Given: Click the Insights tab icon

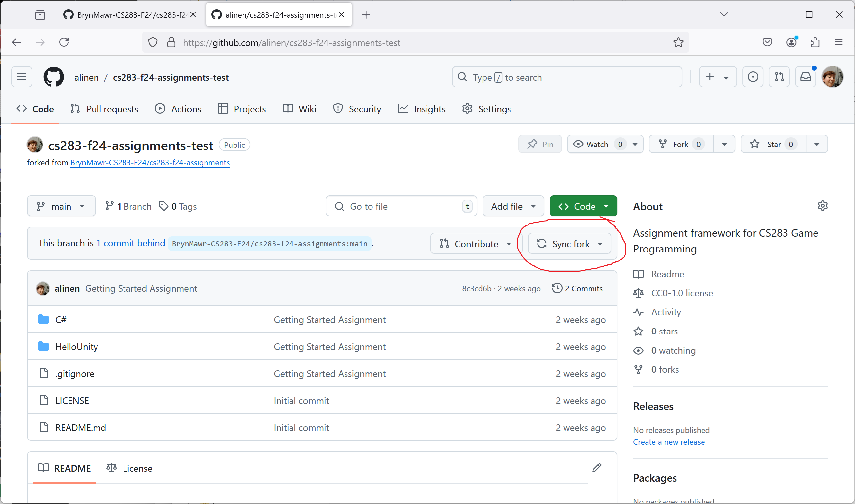Looking at the screenshot, I should tap(402, 109).
